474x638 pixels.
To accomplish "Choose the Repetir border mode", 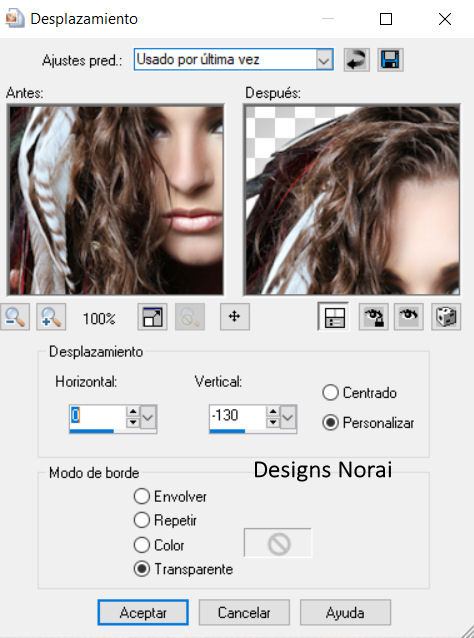I will 142,520.
